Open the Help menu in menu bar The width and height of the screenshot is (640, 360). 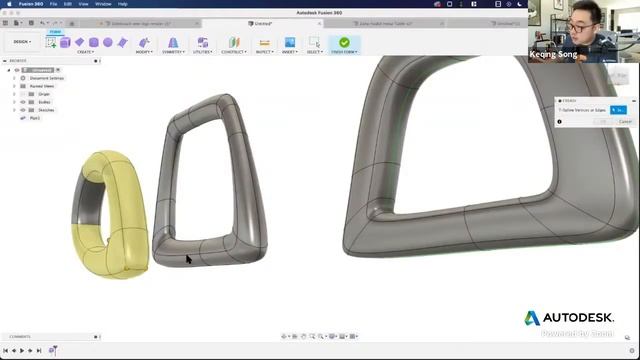[122, 4]
